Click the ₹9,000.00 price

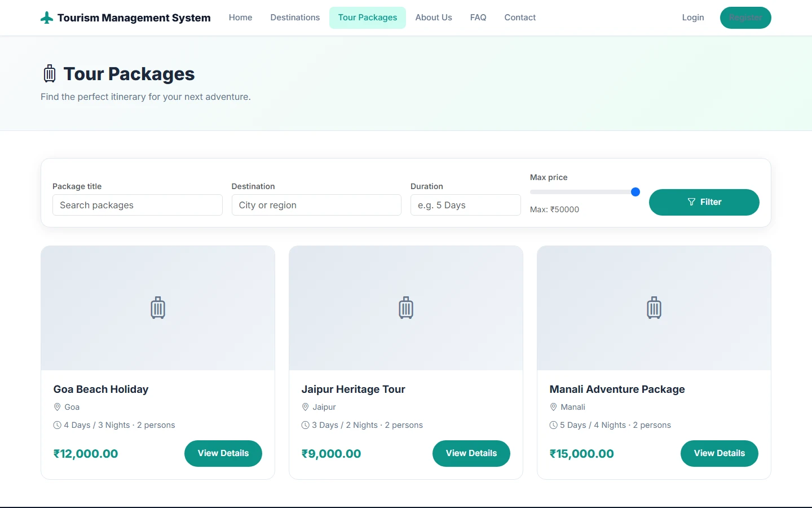tap(332, 454)
